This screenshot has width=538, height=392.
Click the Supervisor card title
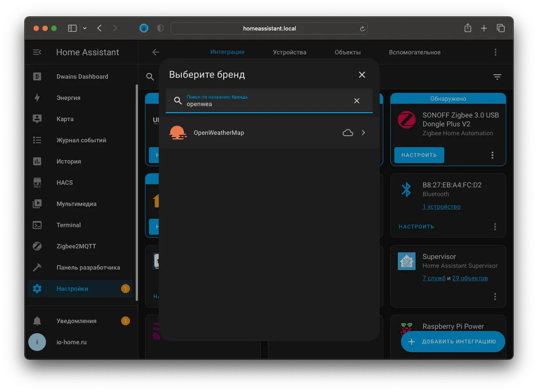click(x=439, y=257)
